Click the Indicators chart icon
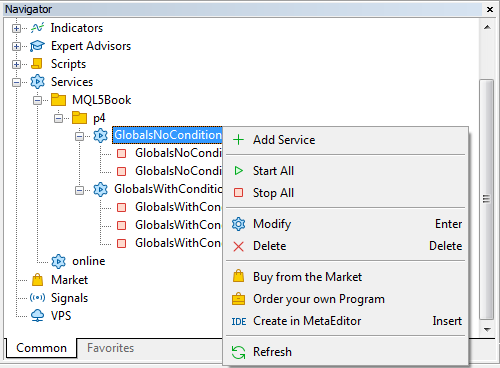Image resolution: width=500 pixels, height=368 pixels. point(37,28)
